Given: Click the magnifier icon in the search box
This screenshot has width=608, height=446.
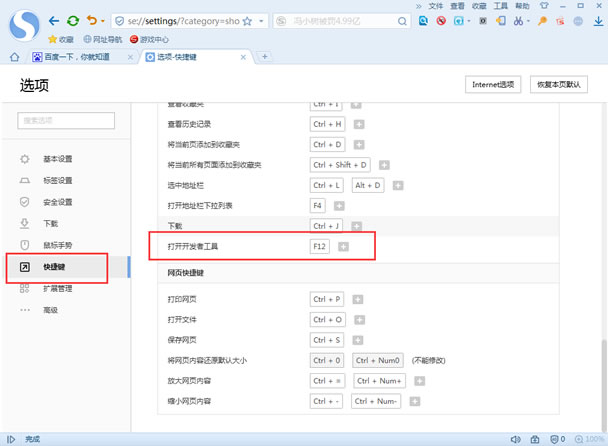Looking at the screenshot, I should click(x=402, y=21).
